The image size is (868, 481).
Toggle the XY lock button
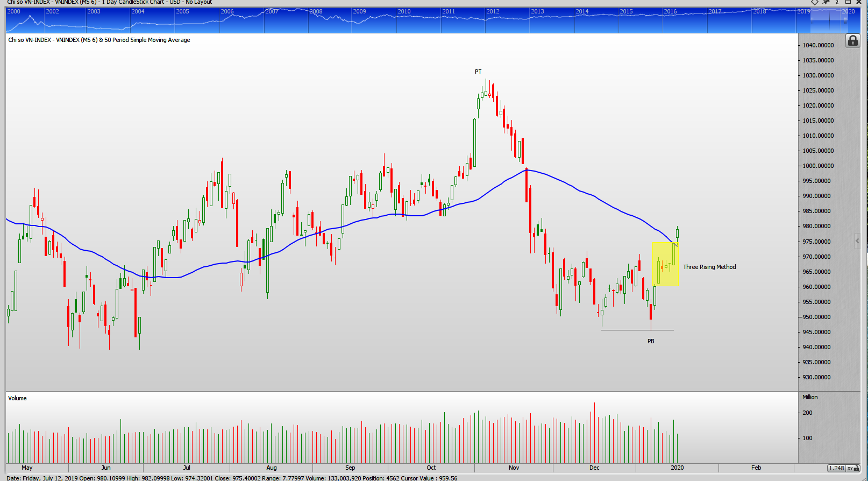click(x=853, y=468)
